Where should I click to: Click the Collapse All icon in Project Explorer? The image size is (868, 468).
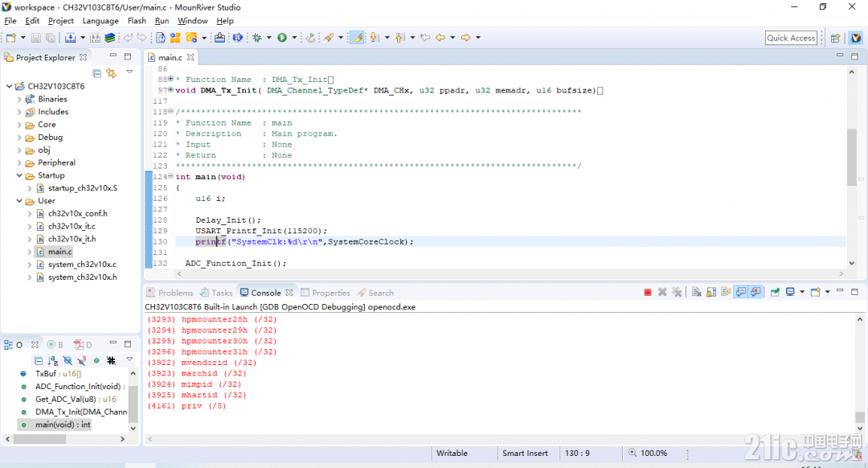tap(97, 72)
